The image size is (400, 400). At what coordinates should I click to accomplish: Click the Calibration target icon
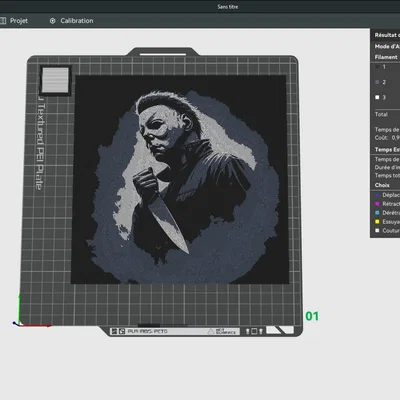tap(52, 21)
